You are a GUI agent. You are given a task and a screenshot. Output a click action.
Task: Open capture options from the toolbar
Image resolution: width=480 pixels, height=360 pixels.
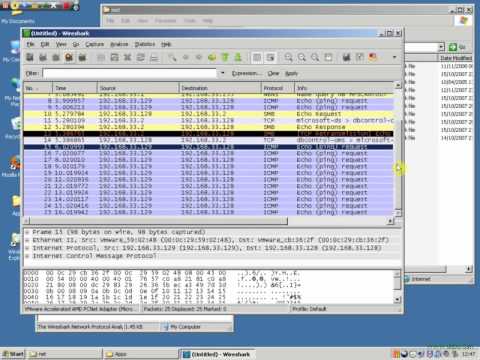tap(43, 57)
